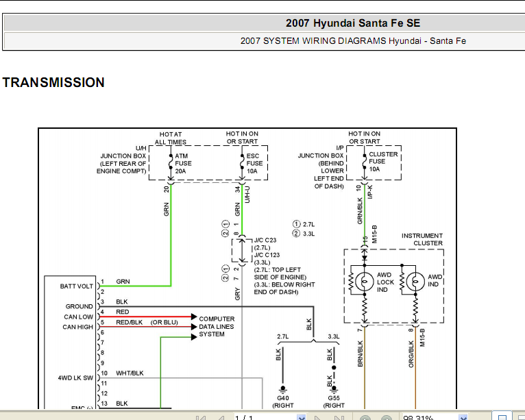Open the zoom percentage dropdown arrow

[x=463, y=418]
